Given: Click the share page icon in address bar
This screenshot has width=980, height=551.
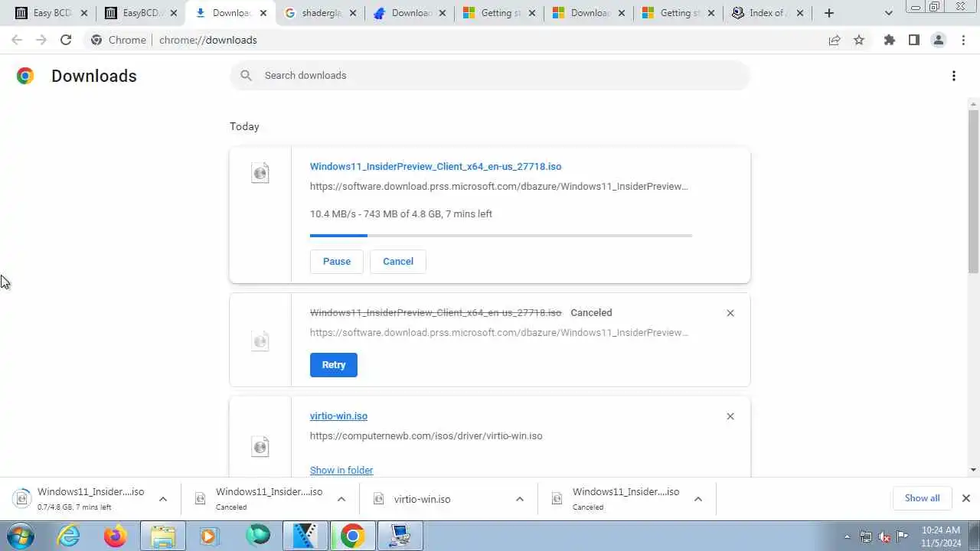Looking at the screenshot, I should point(835,40).
